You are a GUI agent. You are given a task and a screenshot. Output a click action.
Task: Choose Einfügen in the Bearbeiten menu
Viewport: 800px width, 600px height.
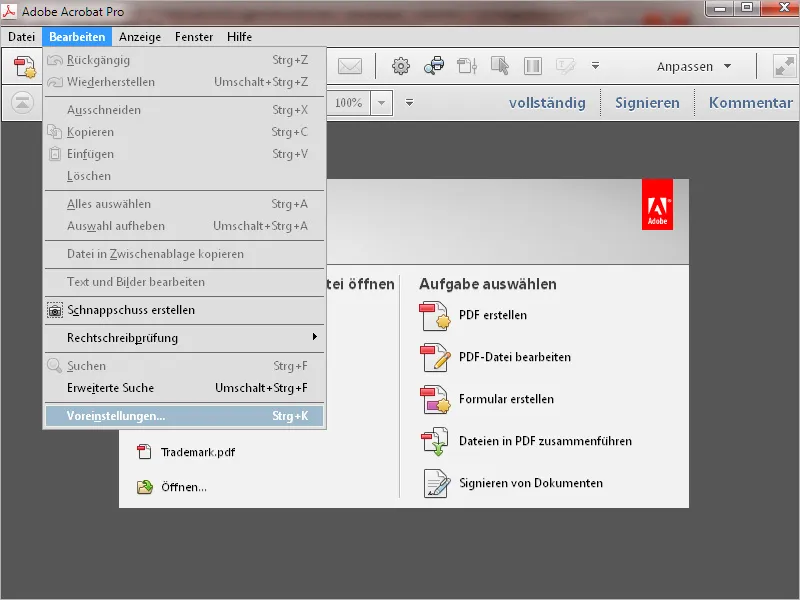coord(184,154)
